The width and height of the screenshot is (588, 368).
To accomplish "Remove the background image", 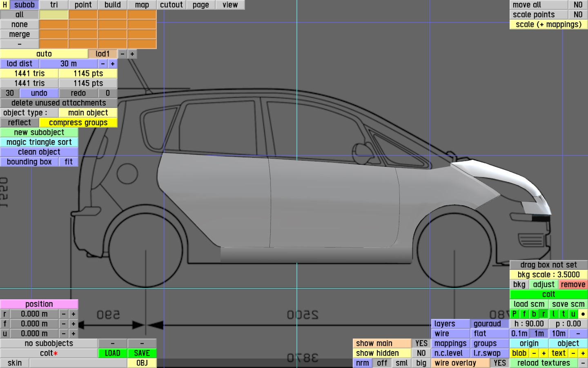I will point(573,285).
